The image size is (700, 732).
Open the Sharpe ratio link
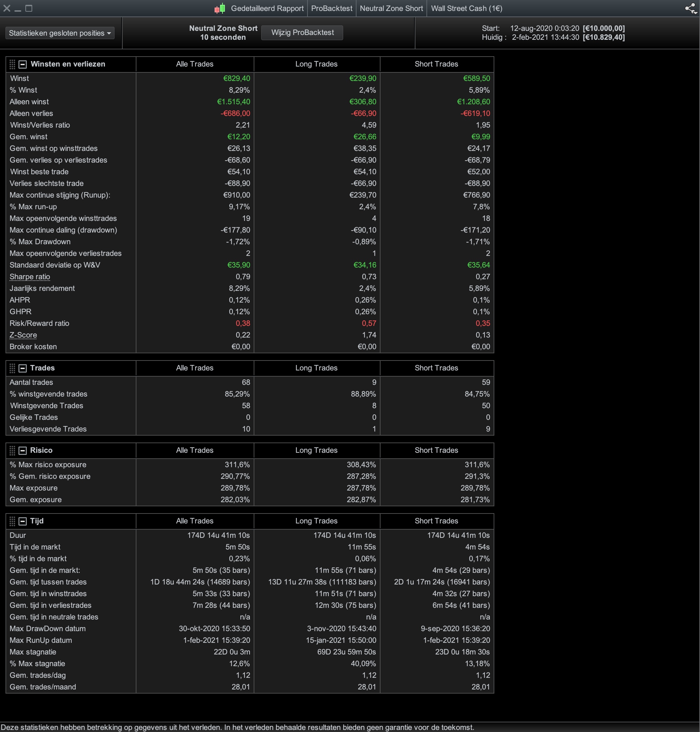29,276
